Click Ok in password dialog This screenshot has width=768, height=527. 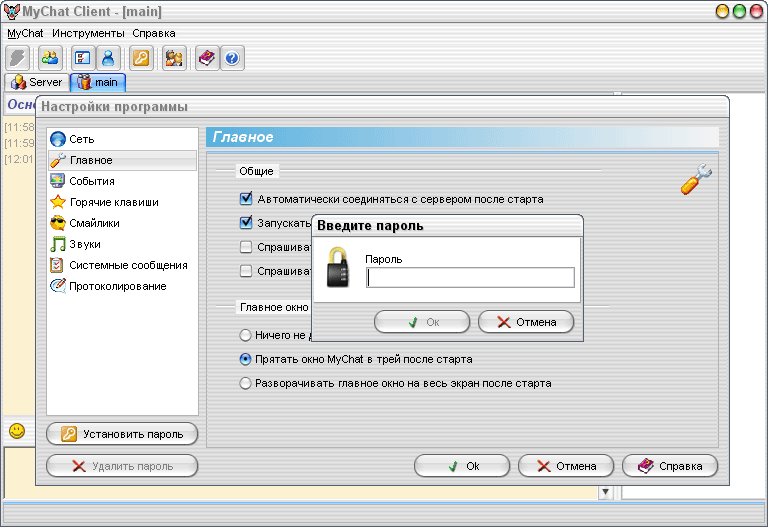422,322
